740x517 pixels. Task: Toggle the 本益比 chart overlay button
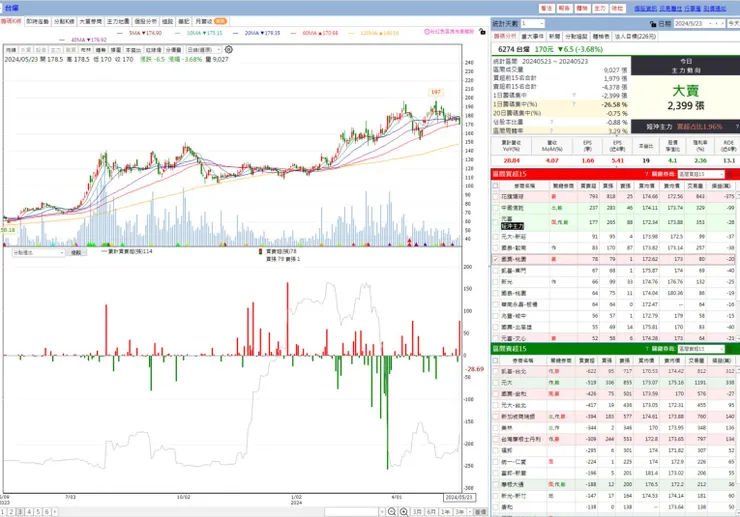[x=134, y=50]
